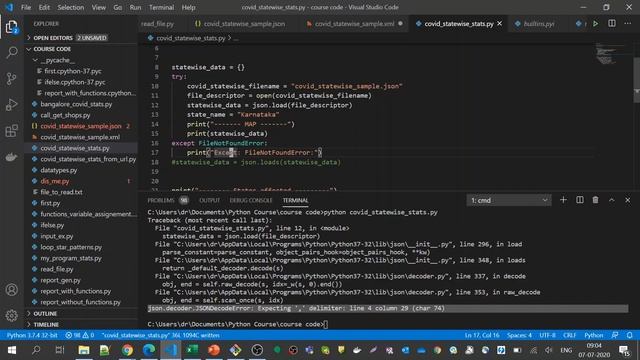Open loop_star_patterns.py in explorer
640x360 pixels.
(71, 247)
